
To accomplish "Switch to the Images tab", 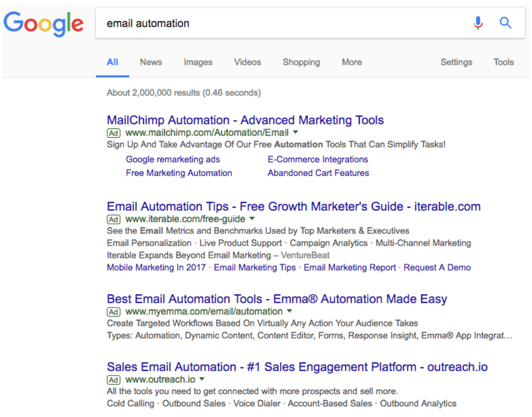I will 198,62.
